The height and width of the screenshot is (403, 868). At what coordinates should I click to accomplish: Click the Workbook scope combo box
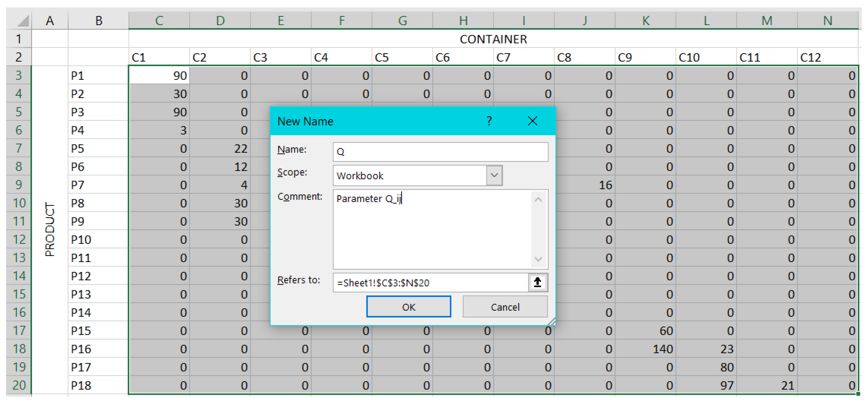click(409, 175)
